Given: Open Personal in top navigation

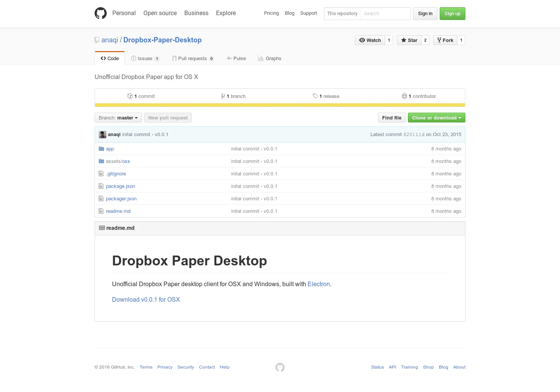Looking at the screenshot, I should 124,13.
